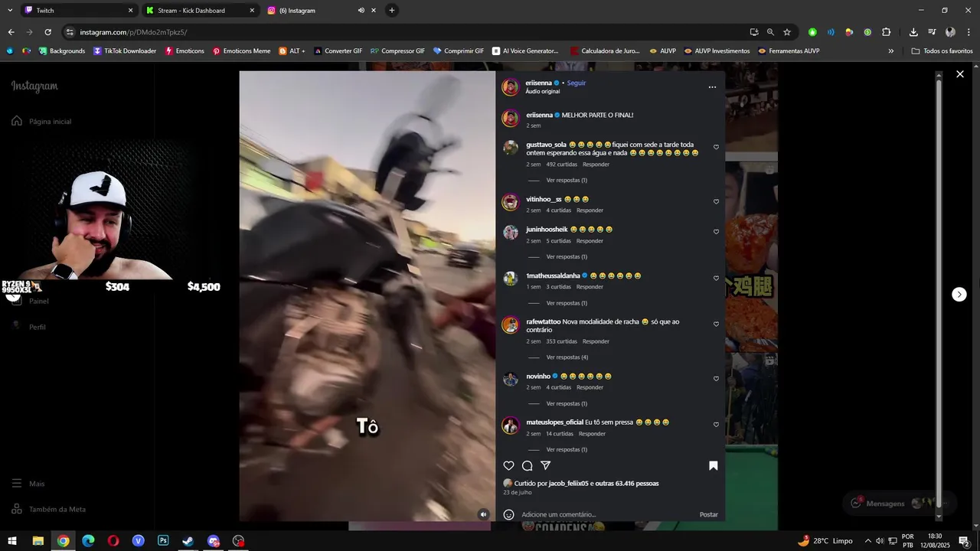Viewport: 980px width, 551px height.
Task: Open Instagram Página inicial in sidebar
Action: 41,121
